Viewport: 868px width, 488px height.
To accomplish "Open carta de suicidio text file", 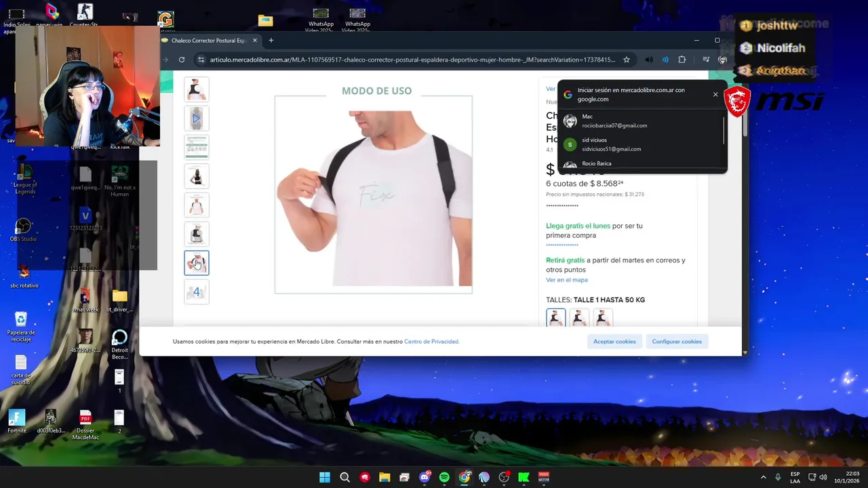I will [20, 370].
